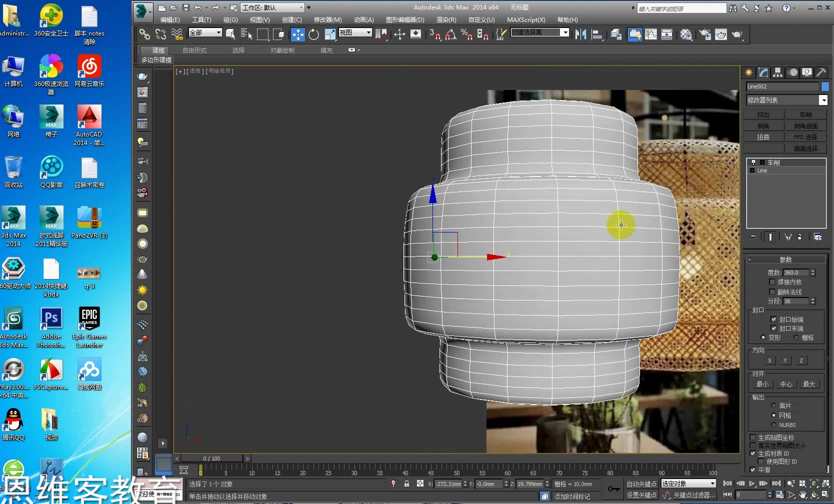The image size is (834, 504).
Task: Enable the 焊接内核 checkbox
Action: coord(772,282)
